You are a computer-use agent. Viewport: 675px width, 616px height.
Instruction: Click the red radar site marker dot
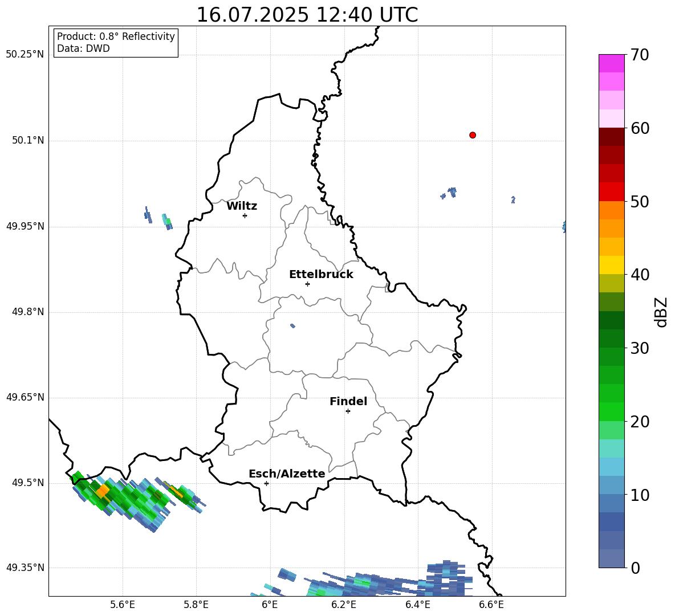pos(473,135)
